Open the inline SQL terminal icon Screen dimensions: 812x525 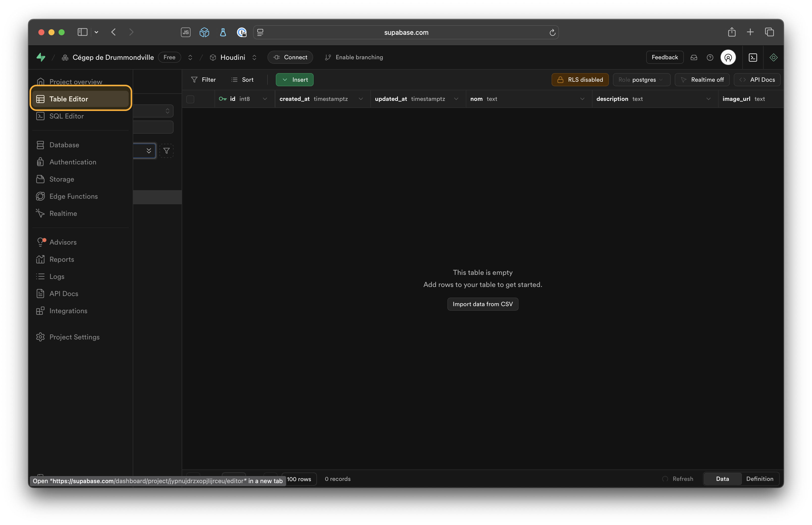tap(753, 57)
